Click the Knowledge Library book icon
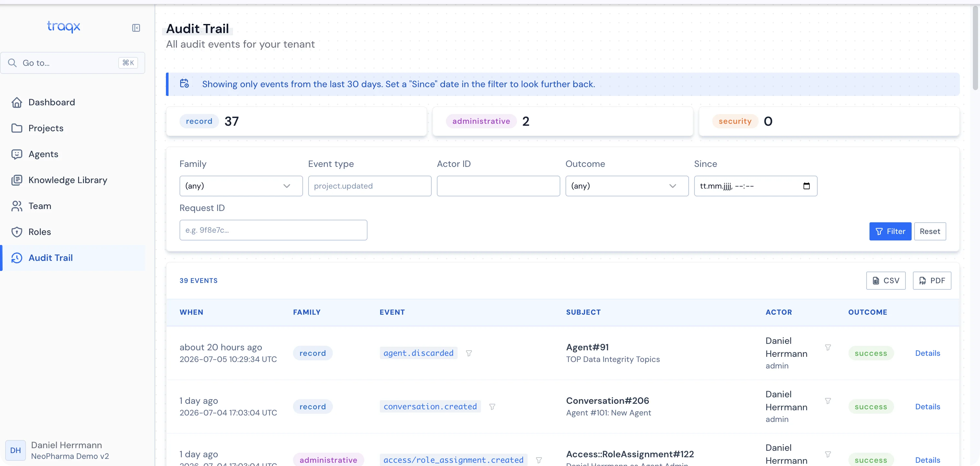 (x=17, y=180)
